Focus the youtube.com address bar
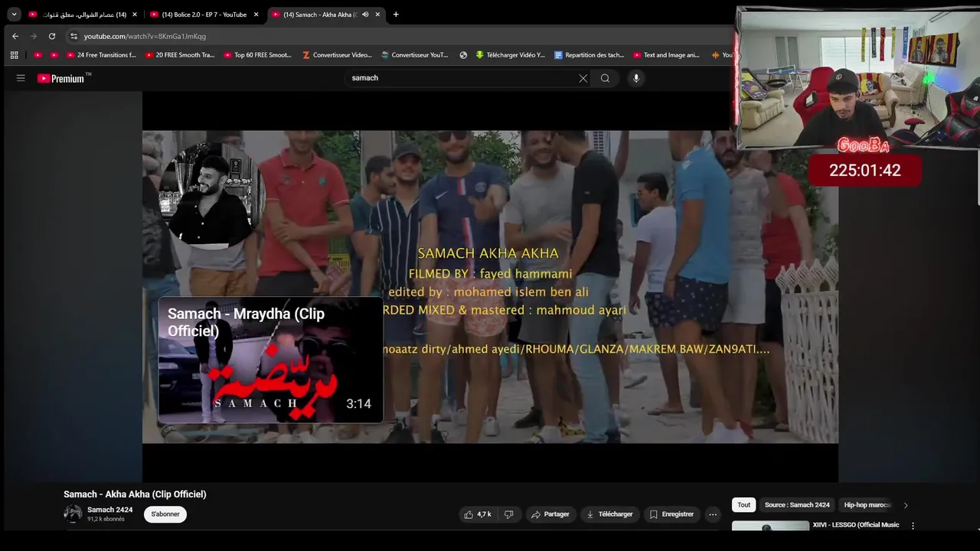The width and height of the screenshot is (980, 551). 398,36
